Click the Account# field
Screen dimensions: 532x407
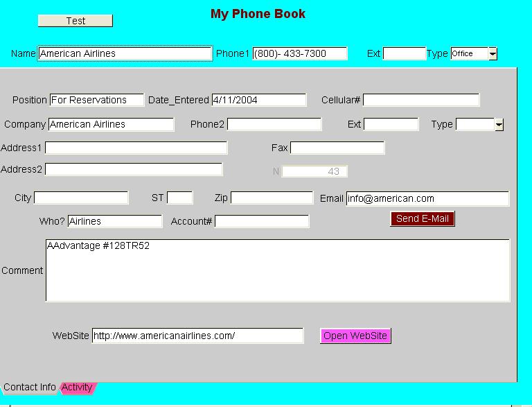(x=262, y=221)
